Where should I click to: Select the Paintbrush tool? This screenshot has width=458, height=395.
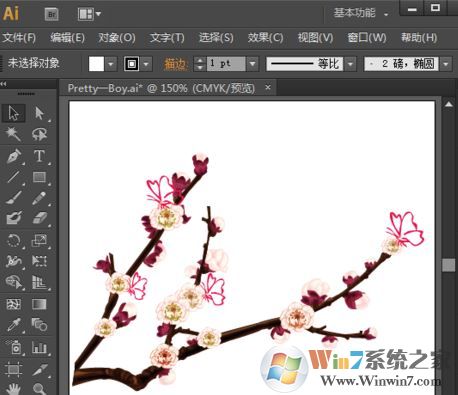(x=13, y=198)
